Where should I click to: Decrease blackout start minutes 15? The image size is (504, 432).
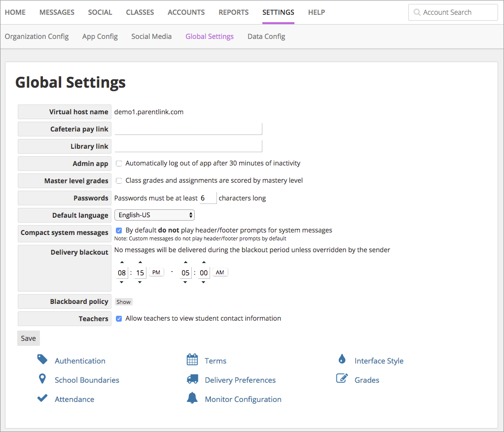click(140, 282)
